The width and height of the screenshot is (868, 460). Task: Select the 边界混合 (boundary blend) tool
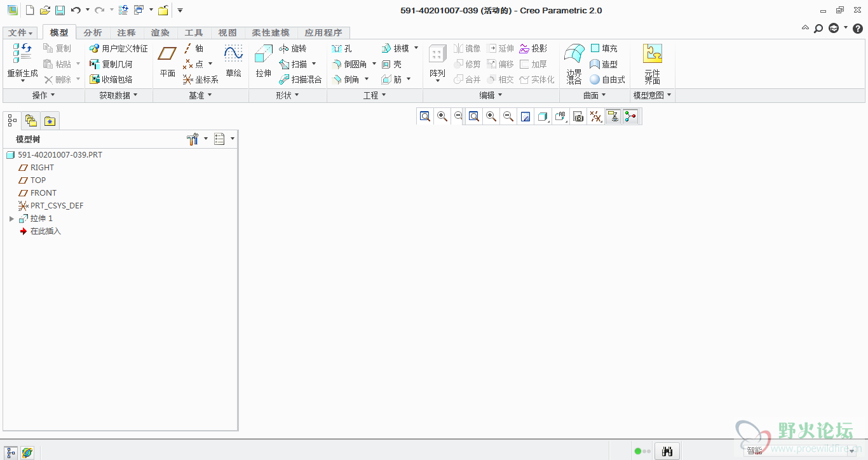574,64
